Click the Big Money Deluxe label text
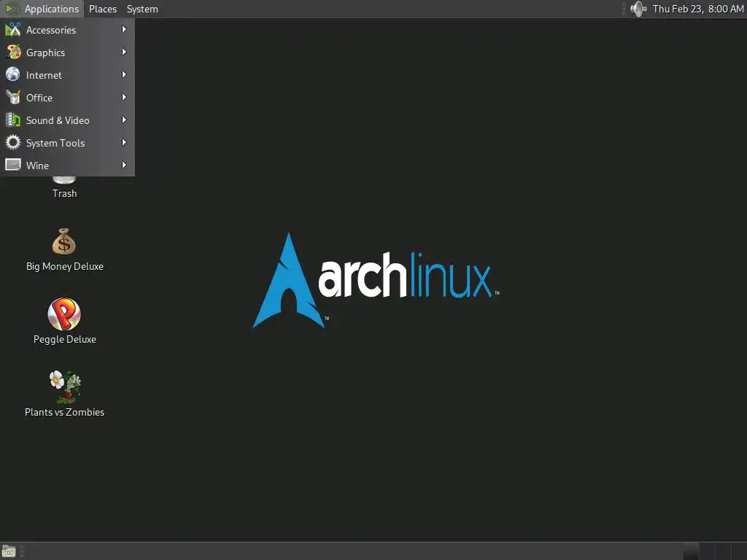This screenshot has height=560, width=747. click(65, 267)
